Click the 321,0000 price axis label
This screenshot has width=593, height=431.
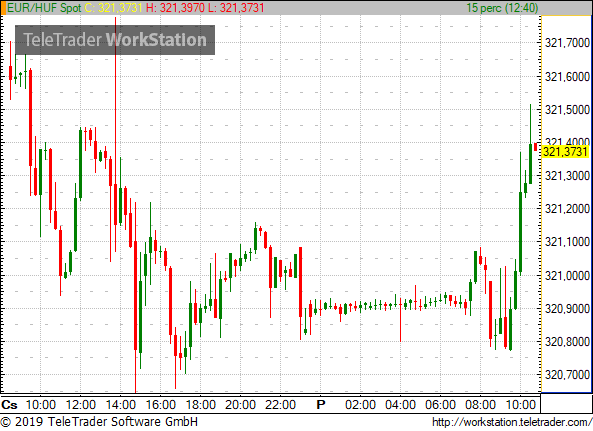(x=567, y=275)
